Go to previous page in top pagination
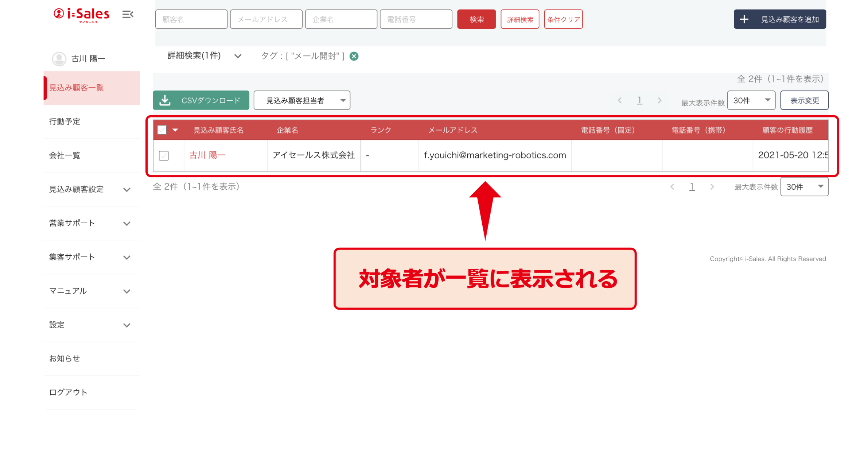868x476 pixels. [619, 100]
